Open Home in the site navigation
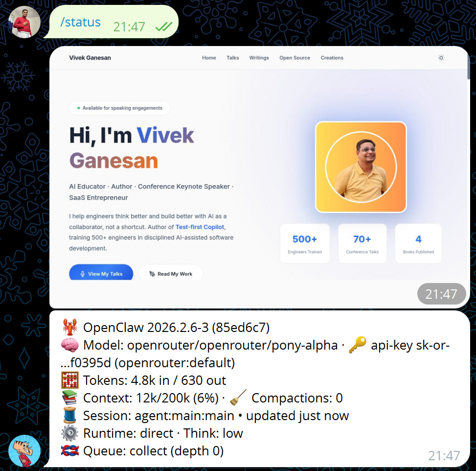The height and width of the screenshot is (471, 476). point(209,58)
